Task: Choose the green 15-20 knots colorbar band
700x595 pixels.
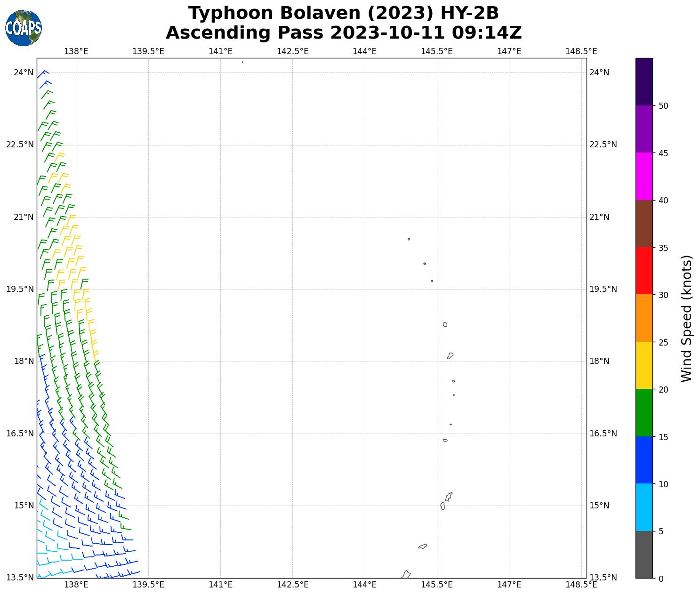Action: [x=644, y=412]
